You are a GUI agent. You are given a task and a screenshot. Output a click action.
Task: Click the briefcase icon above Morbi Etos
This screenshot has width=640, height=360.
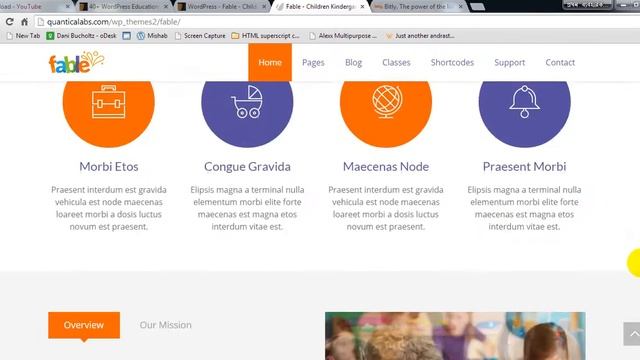tap(109, 102)
